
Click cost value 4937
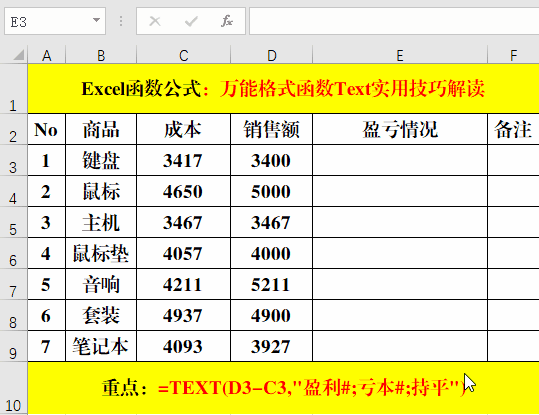[x=184, y=315]
